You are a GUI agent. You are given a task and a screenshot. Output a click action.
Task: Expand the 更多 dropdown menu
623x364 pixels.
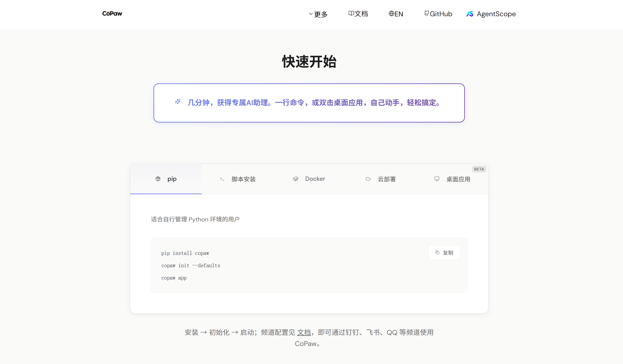[321, 14]
